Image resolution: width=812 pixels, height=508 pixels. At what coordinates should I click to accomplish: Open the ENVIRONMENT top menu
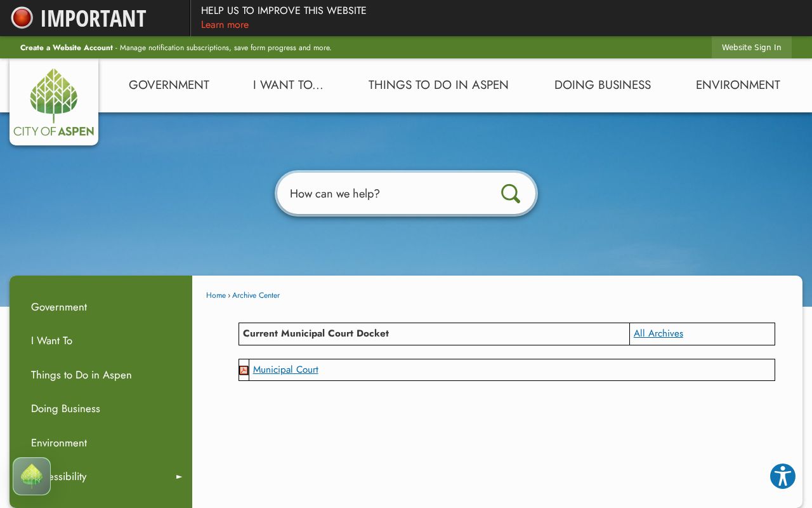point(738,85)
